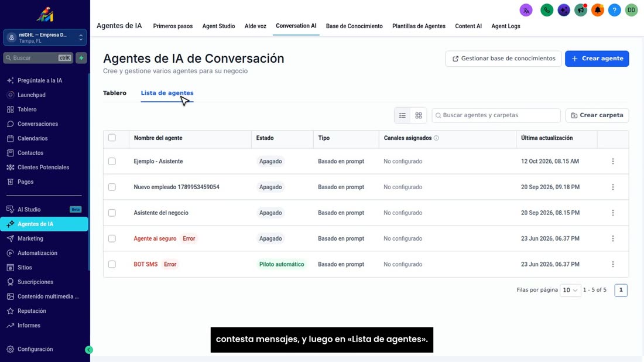Viewport: 644px width, 362px height.
Task: Open the language translation icon in header
Action: (x=526, y=11)
